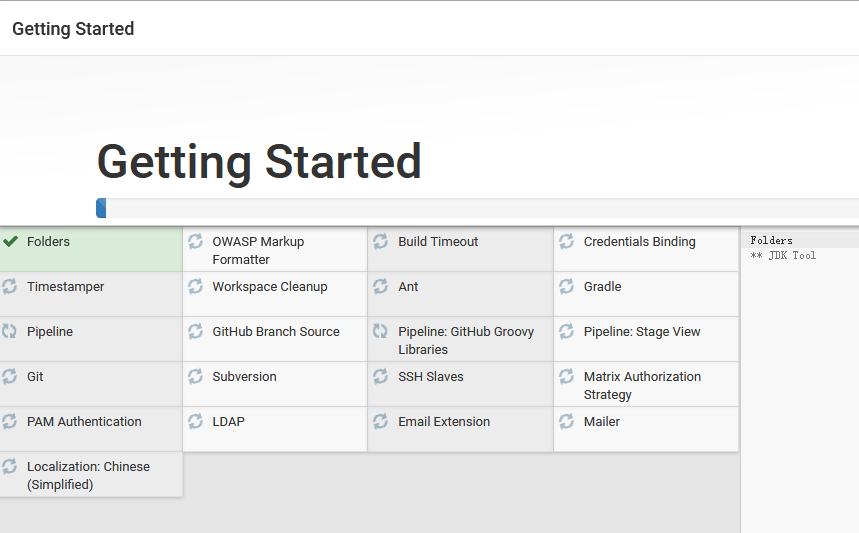
Task: Select the Pipeline: GitHub Groovy Libraries label
Action: coord(466,340)
